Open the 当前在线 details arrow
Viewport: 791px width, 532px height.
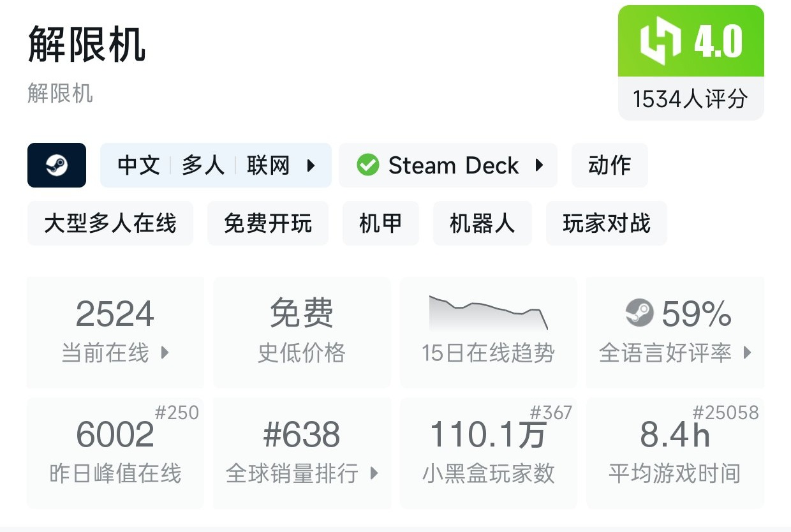pyautogui.click(x=165, y=353)
